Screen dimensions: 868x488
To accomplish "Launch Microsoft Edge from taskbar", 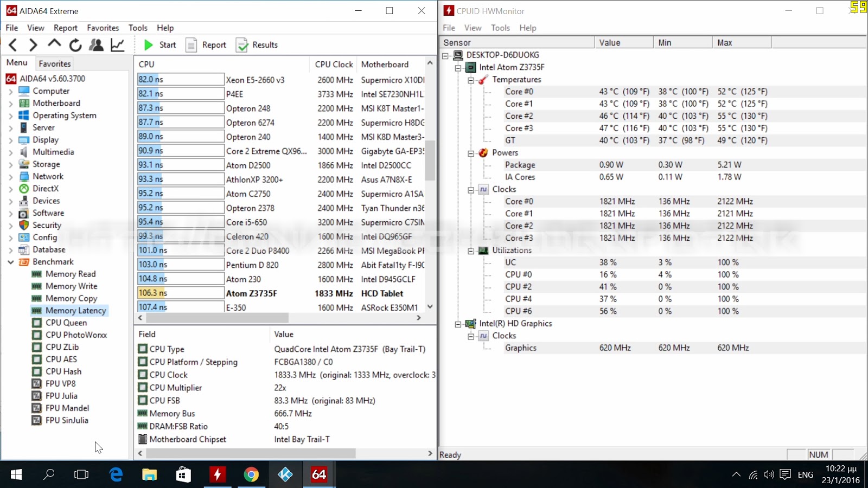I will pos(116,474).
